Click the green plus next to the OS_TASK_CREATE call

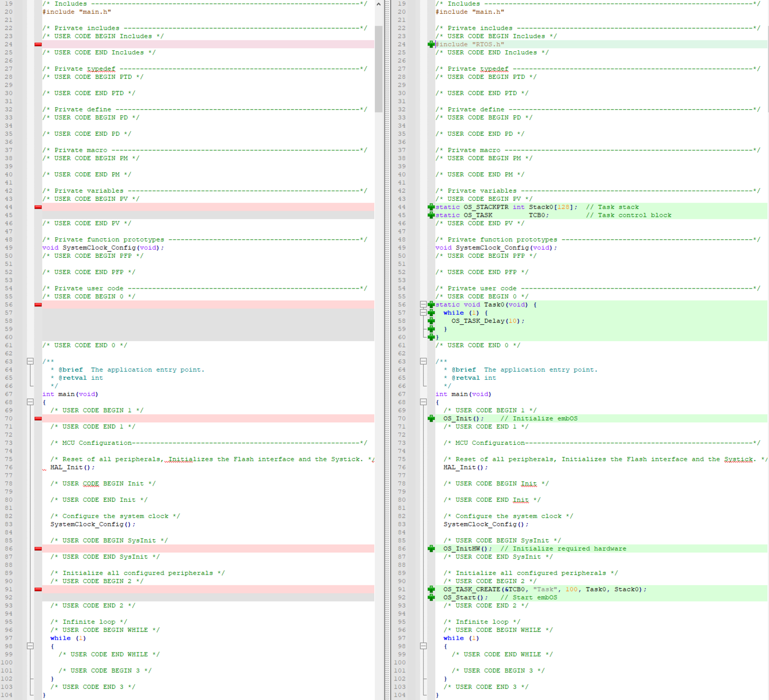click(x=431, y=589)
